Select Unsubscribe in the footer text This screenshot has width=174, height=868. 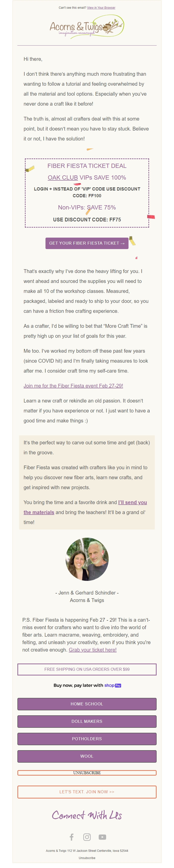pyautogui.click(x=87, y=858)
